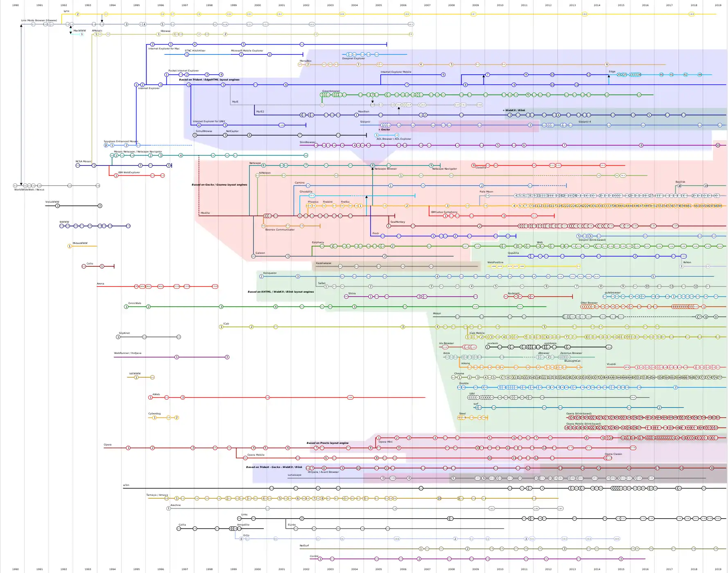The width and height of the screenshot is (728, 573).
Task: Select the ViolaWWW version 1 marker
Action: click(57, 206)
